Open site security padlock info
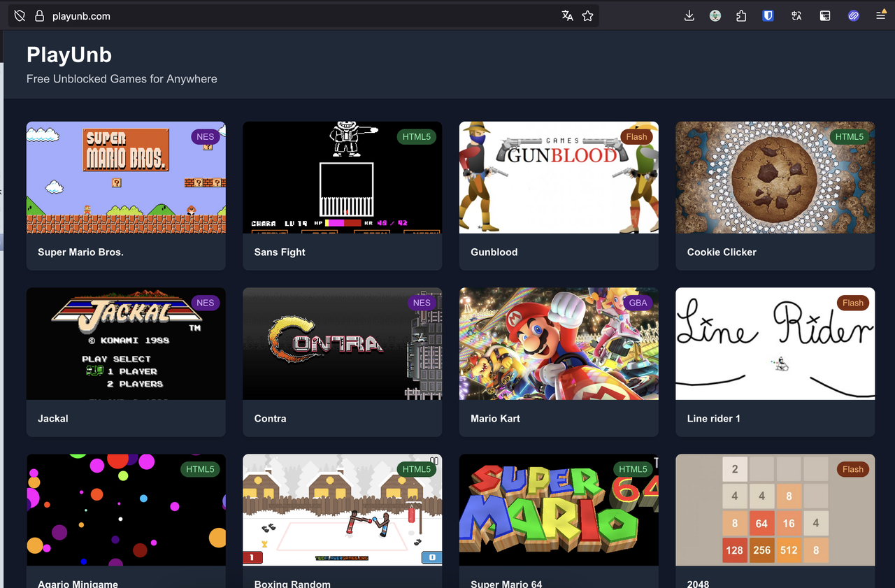 tap(39, 16)
